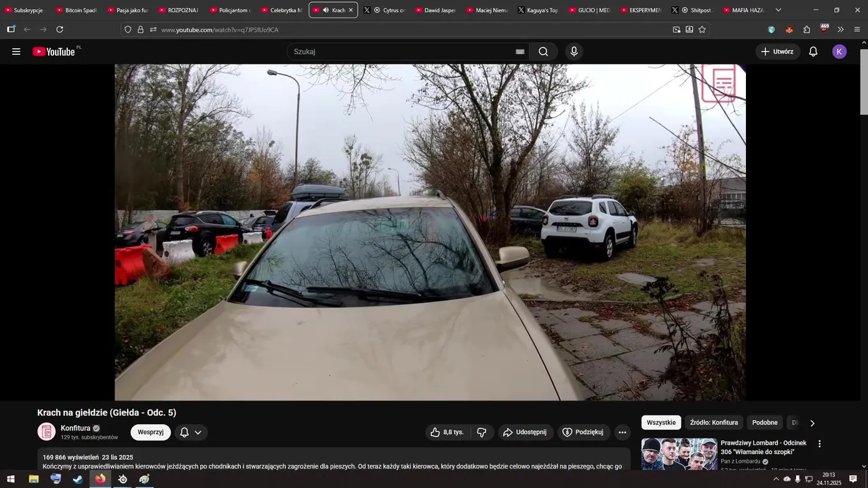Image resolution: width=868 pixels, height=488 pixels.
Task: Open options for Prawdziwy Lombard suggested video
Action: 819,444
